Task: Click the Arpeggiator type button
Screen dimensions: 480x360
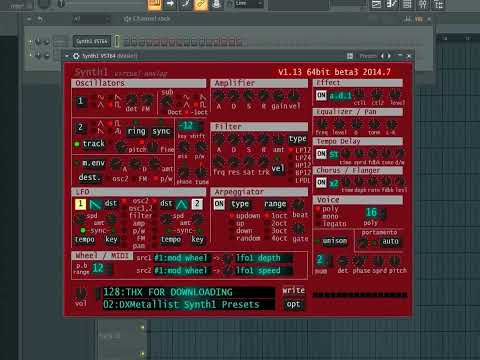Action: (x=240, y=204)
